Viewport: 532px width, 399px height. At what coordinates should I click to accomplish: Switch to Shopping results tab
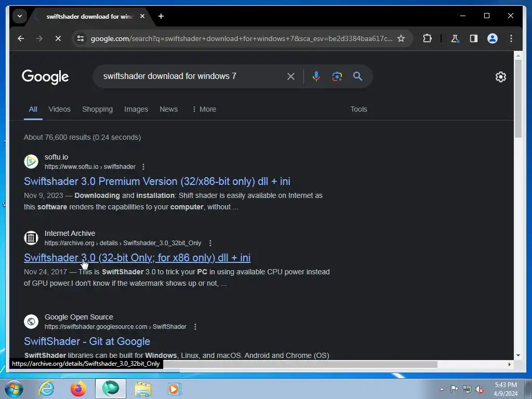[x=97, y=109]
